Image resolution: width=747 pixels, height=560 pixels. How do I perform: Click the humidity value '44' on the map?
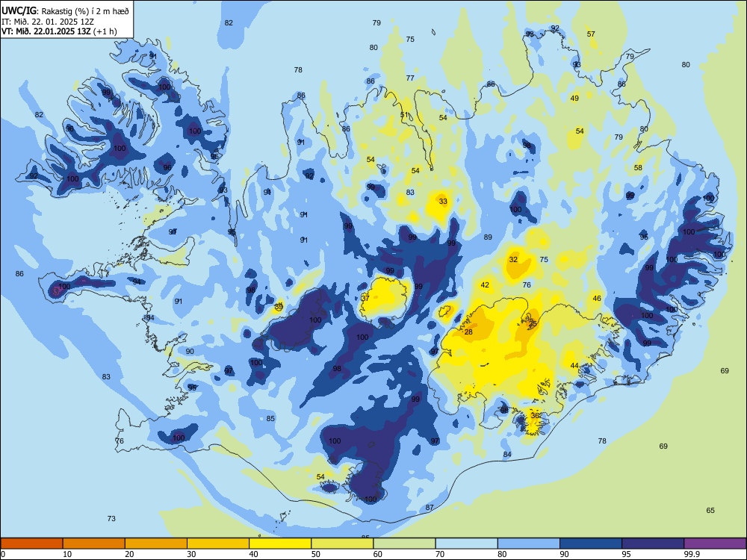574,366
